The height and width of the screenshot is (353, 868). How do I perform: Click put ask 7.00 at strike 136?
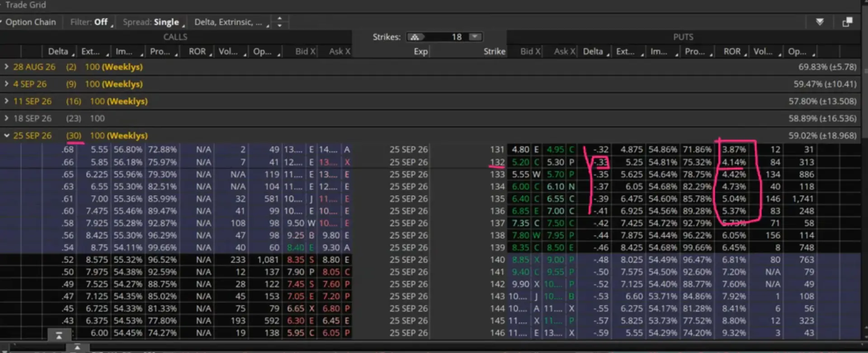tap(555, 211)
